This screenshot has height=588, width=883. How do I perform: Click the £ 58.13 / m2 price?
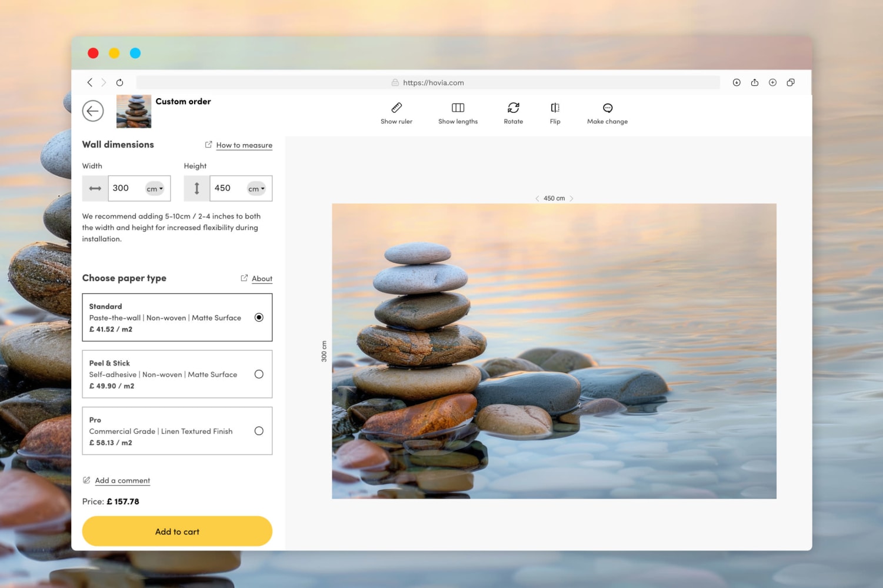point(111,443)
